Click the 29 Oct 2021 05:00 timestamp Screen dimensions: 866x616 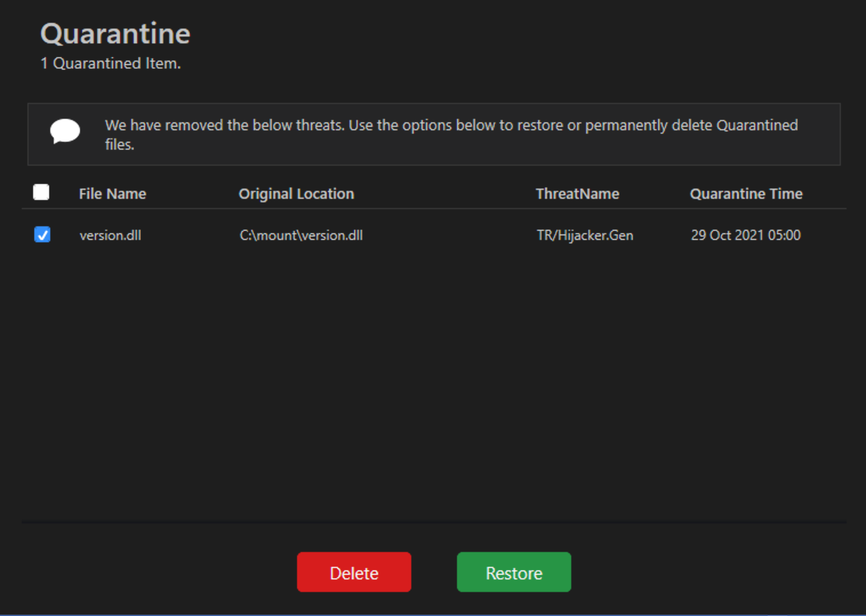tap(745, 235)
